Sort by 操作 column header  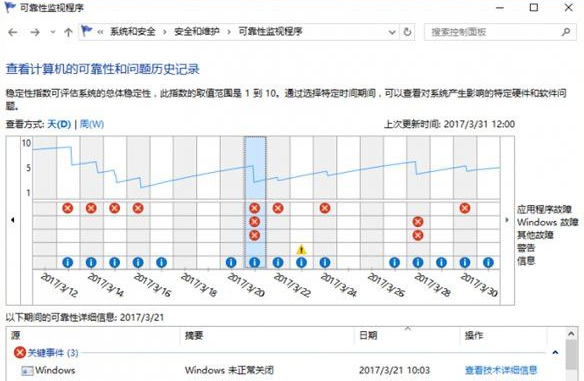[474, 335]
